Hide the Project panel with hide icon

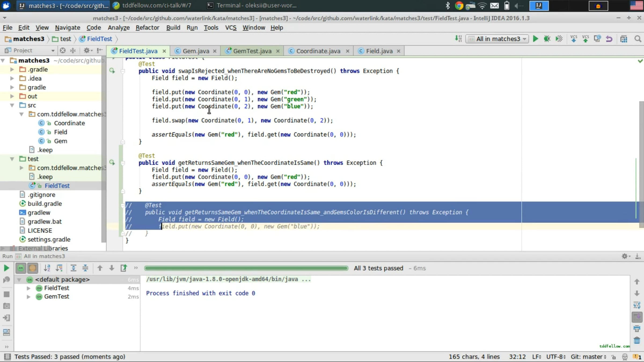[x=100, y=50]
